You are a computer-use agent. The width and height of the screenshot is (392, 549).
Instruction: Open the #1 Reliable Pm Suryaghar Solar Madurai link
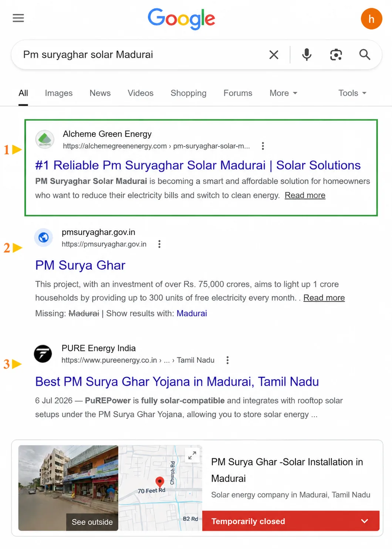coord(198,165)
